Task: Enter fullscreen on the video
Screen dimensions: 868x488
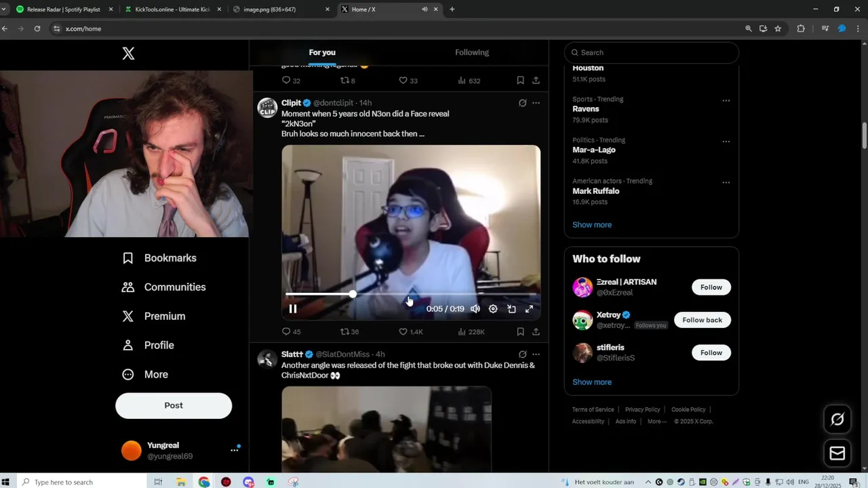Action: [529, 309]
